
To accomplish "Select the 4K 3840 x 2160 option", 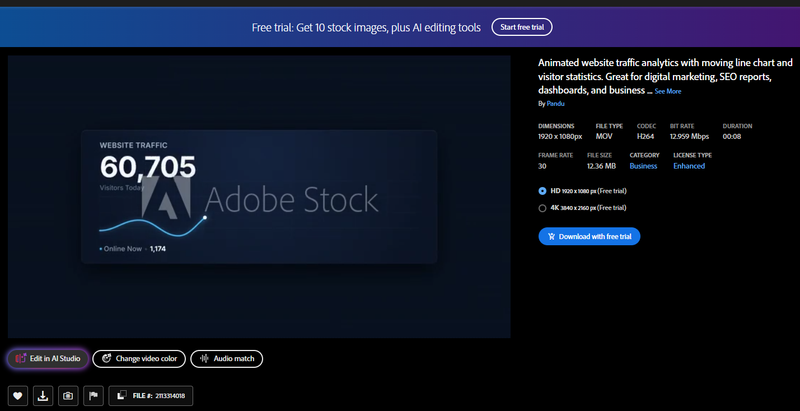I will click(x=542, y=208).
